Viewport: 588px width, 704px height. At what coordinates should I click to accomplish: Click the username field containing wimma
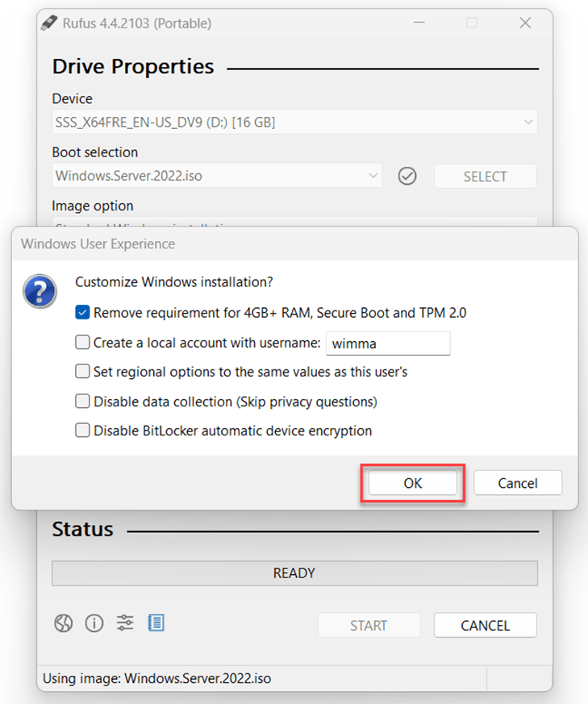point(387,343)
